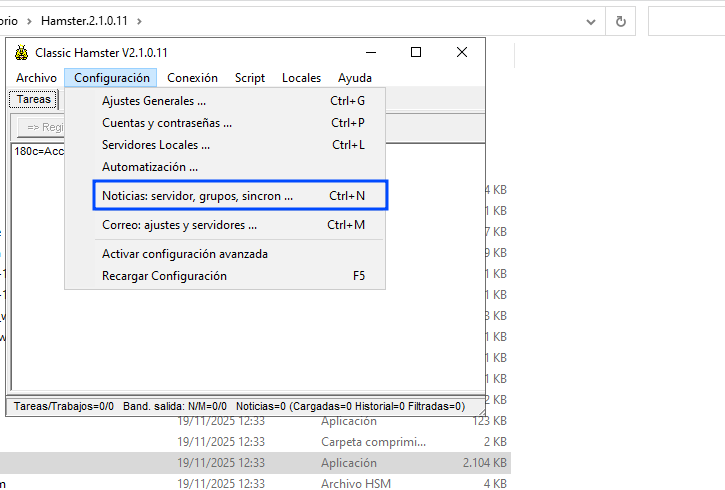Select the Explorer row sized 123 KB
The height and width of the screenshot is (490, 725).
[255, 421]
